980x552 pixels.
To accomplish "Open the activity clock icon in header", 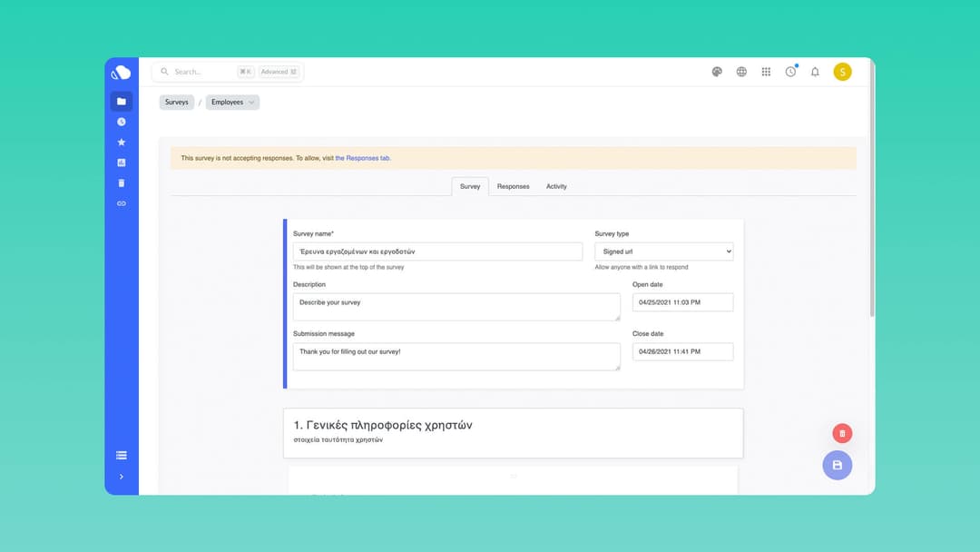I will point(790,72).
